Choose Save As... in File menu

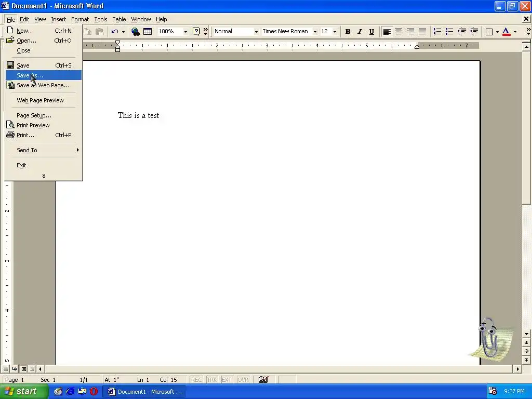pyautogui.click(x=44, y=75)
